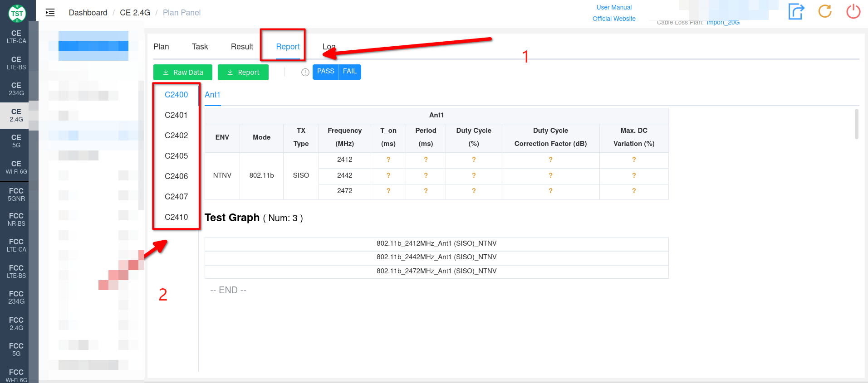
Task: Click the 2412 frequency cell
Action: [x=344, y=160]
